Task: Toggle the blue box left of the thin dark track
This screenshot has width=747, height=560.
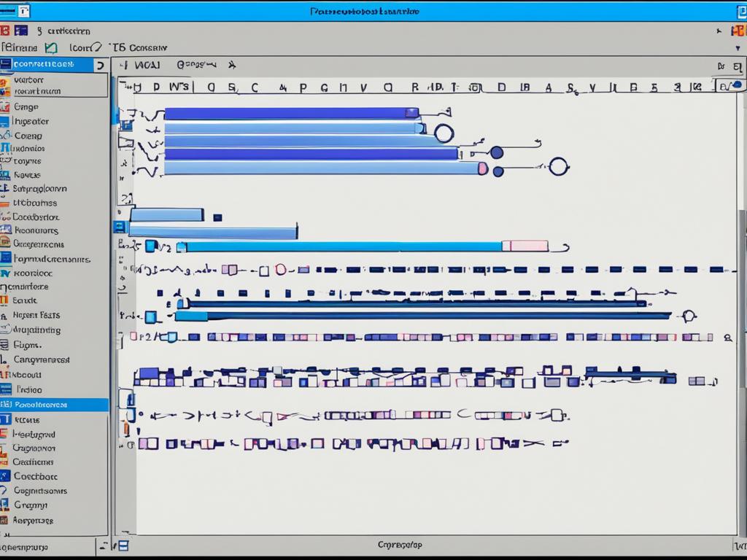Action: [x=150, y=316]
